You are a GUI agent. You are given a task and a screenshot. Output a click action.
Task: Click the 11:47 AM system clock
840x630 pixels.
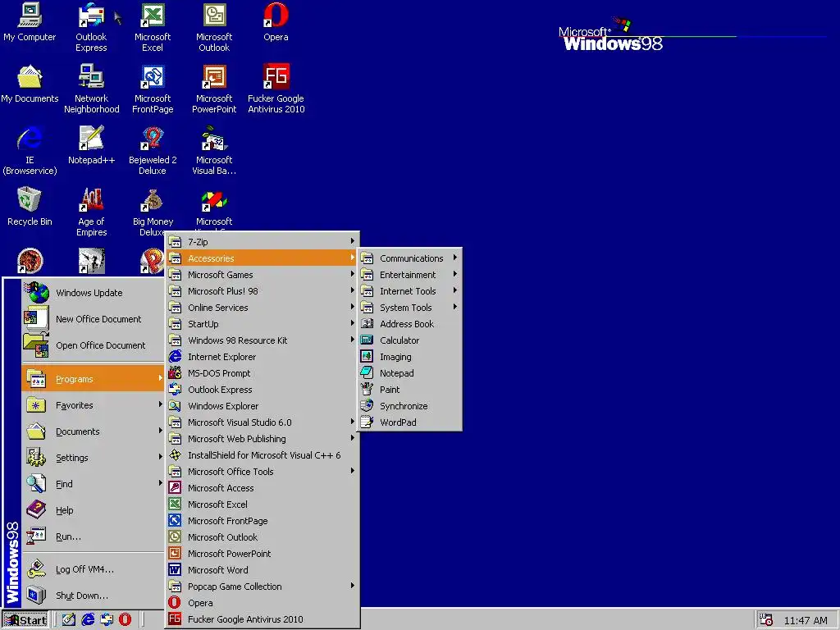click(806, 620)
